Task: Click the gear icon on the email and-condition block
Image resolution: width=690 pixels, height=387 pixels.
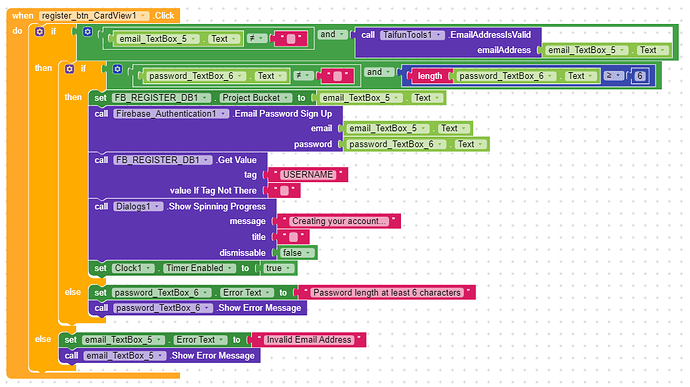Action: (88, 32)
